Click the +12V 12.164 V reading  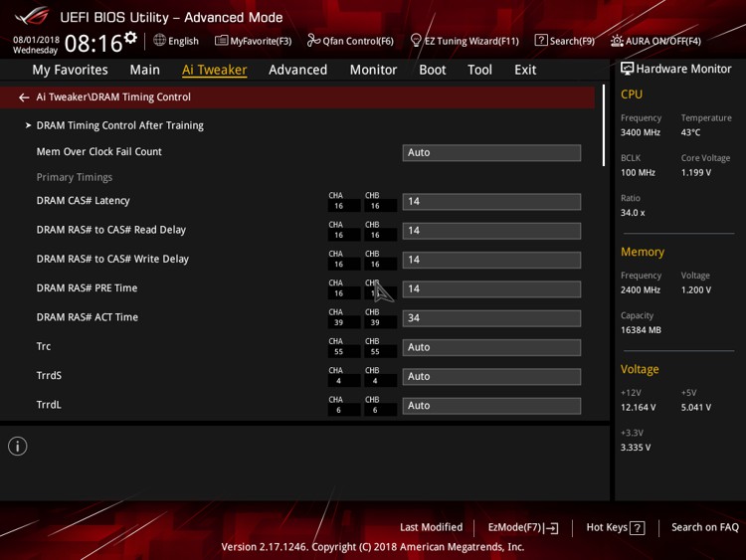point(638,408)
